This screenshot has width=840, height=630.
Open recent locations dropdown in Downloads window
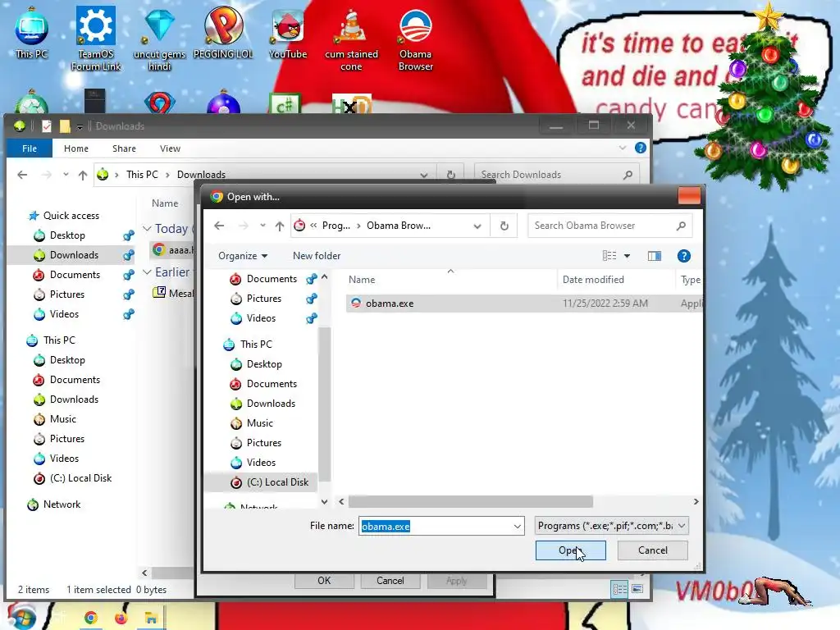(66, 175)
